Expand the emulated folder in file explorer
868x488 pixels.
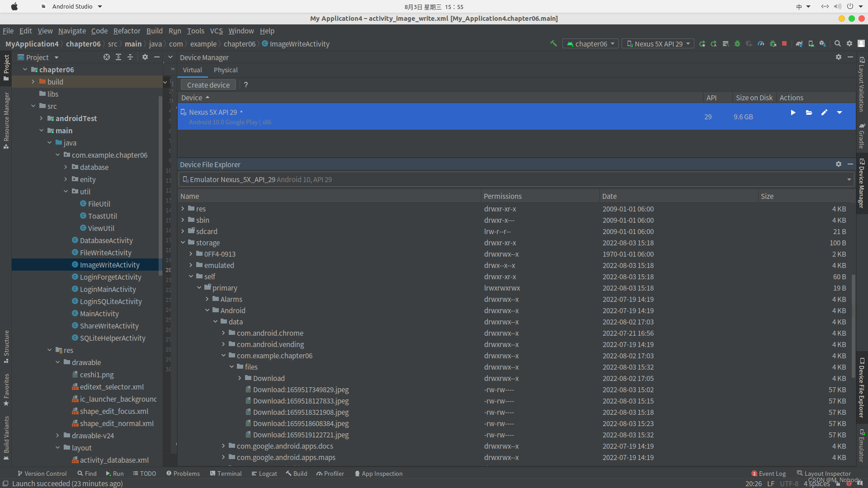point(191,265)
